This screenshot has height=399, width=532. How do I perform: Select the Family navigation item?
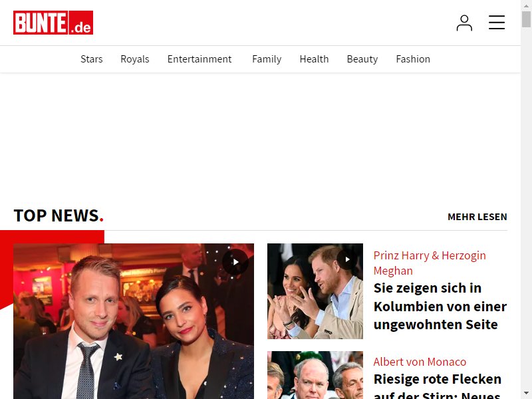267,59
